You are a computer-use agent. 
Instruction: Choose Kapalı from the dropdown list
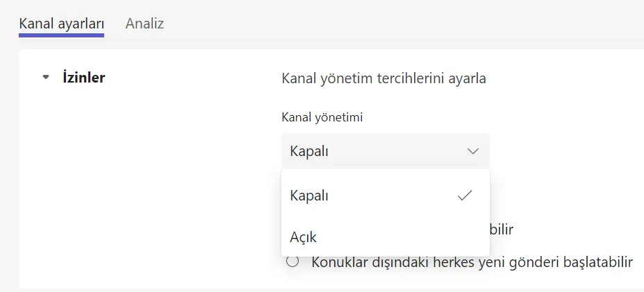pos(309,196)
